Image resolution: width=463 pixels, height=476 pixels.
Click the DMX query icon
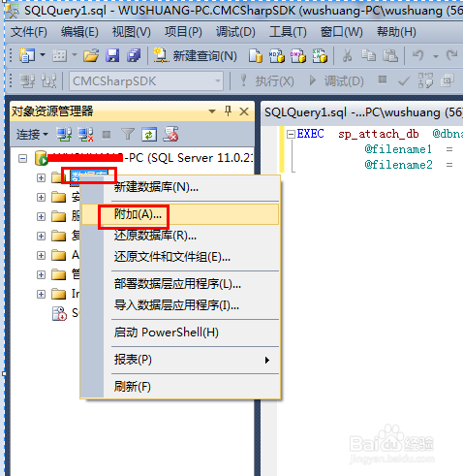(x=298, y=55)
